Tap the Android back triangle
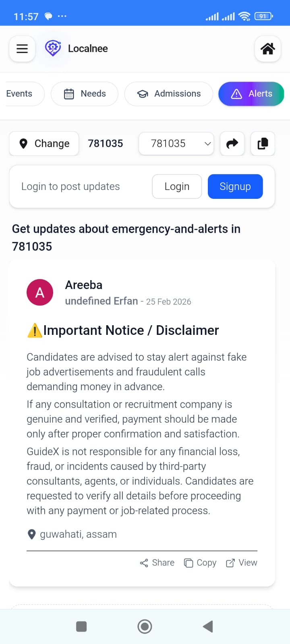Screen dimensions: 290x644 (x=208, y=626)
